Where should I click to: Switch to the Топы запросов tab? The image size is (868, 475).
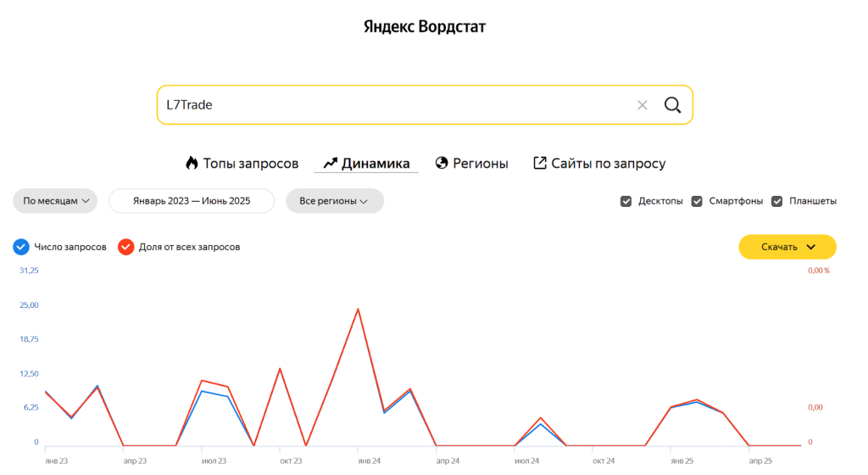[x=250, y=164]
